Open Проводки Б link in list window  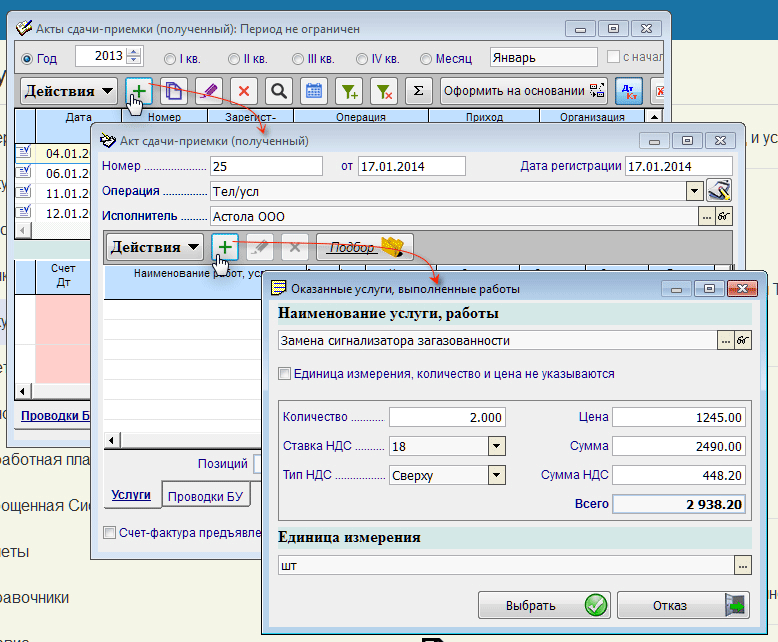pyautogui.click(x=56, y=416)
